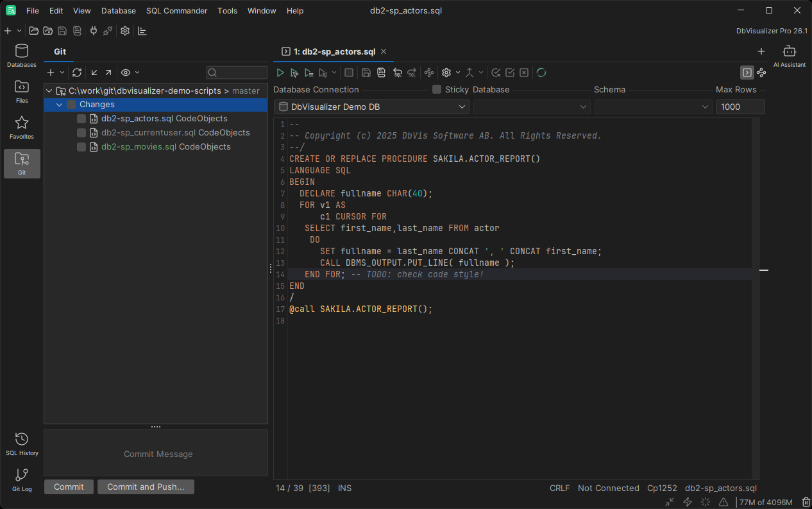Add a new editor tab with the plus button
Screen dimensions: 812x509
(761, 51)
